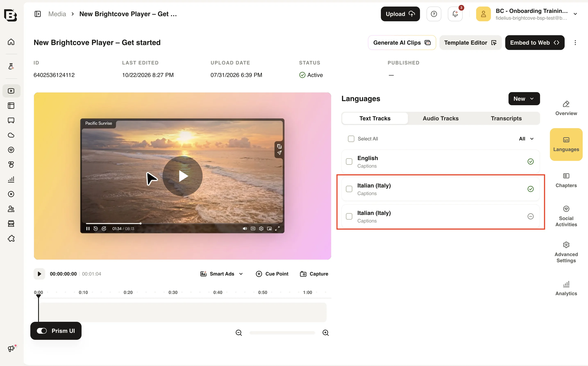
Task: Open Social Activities panel
Action: coord(566,216)
